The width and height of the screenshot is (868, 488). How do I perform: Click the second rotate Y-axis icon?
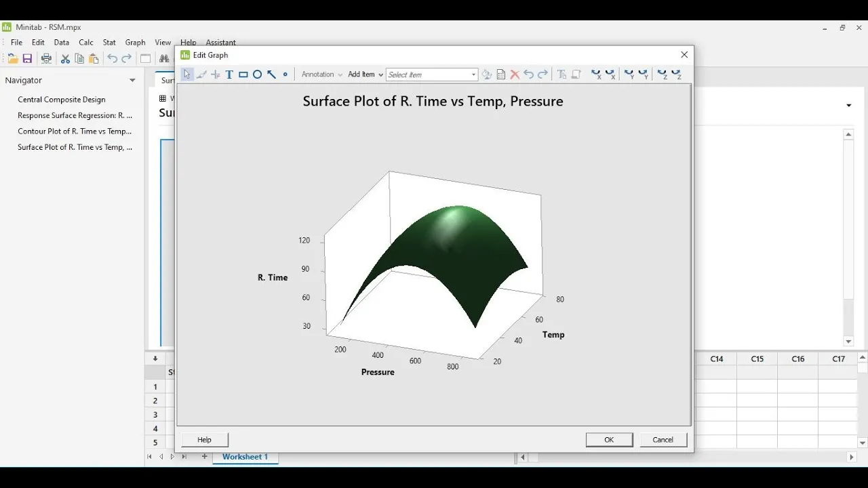click(643, 75)
